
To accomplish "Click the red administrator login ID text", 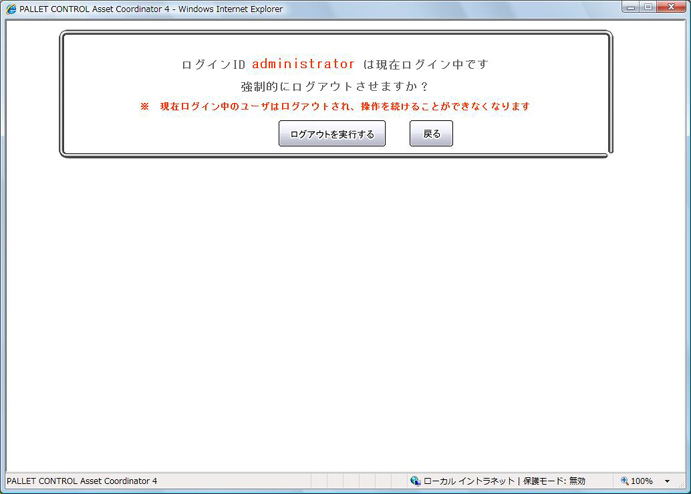I will pos(303,64).
